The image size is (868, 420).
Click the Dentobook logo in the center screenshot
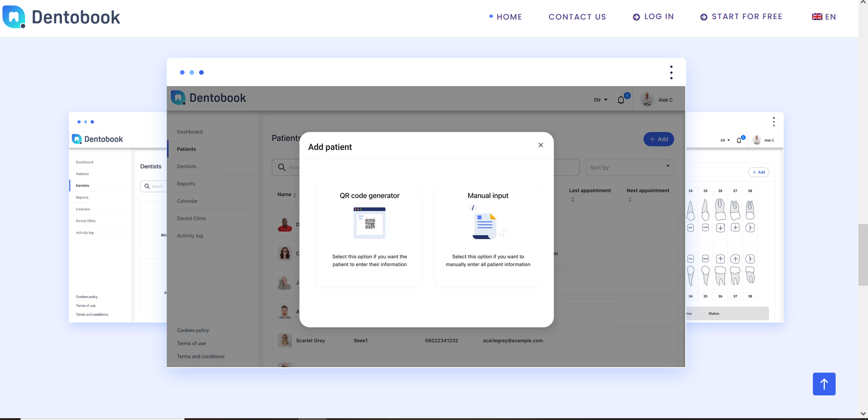(208, 97)
